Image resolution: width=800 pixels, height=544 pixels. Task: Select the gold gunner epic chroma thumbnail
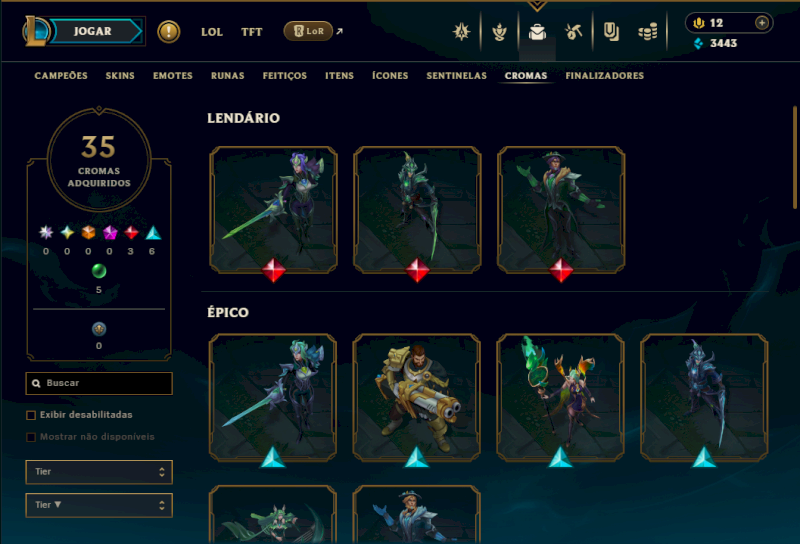[416, 397]
